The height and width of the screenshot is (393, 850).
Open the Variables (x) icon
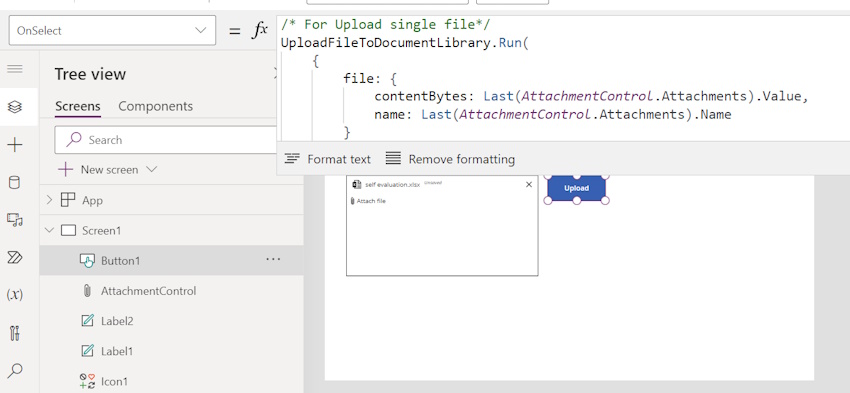tap(15, 295)
